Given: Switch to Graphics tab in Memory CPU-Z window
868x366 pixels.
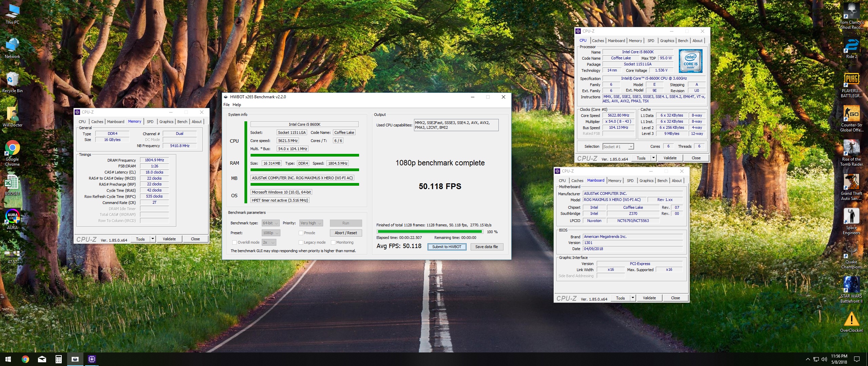Looking at the screenshot, I should pyautogui.click(x=166, y=122).
